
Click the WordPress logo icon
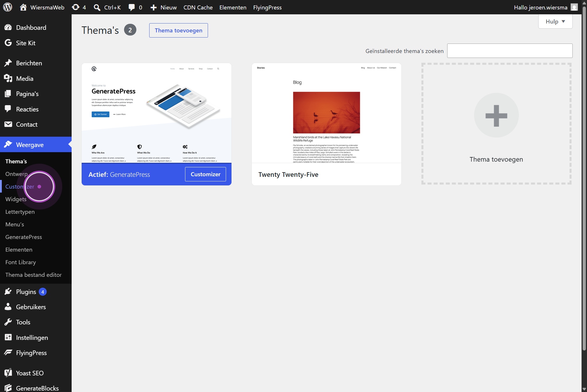[x=7, y=7]
